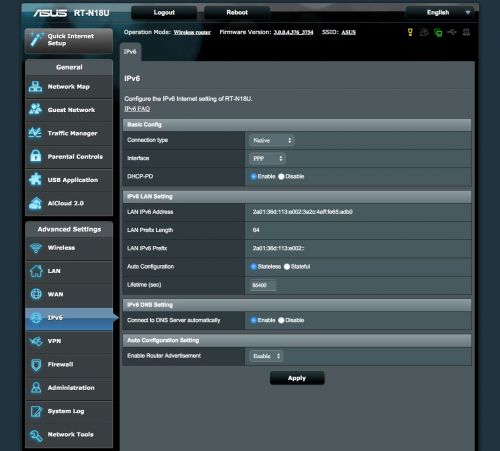
Task: Click the General sidebar heading
Action: (69, 67)
